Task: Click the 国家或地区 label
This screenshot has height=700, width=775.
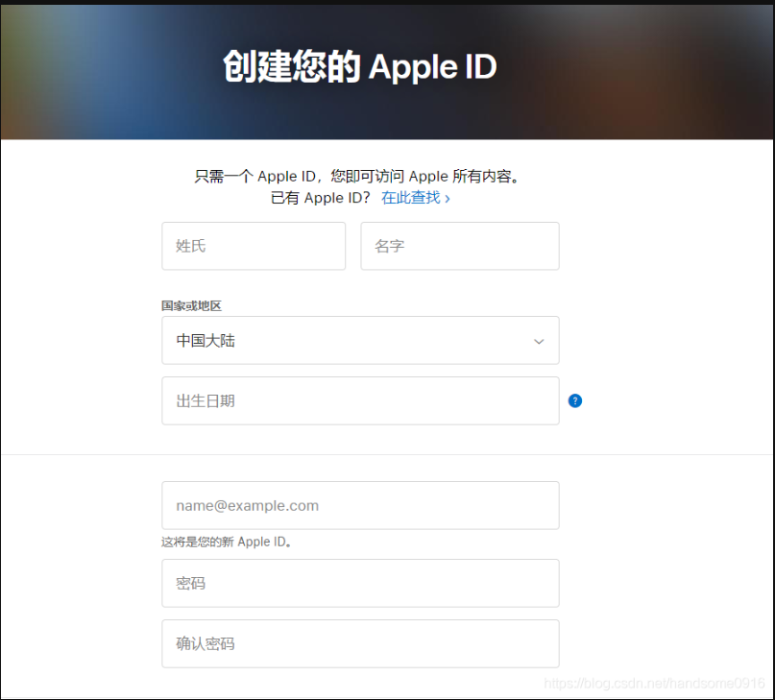Action: [x=191, y=306]
